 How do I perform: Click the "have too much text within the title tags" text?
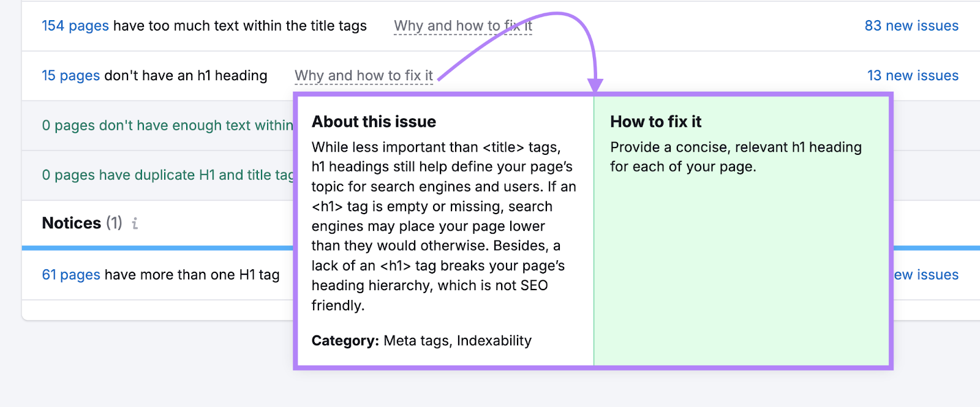240,26
